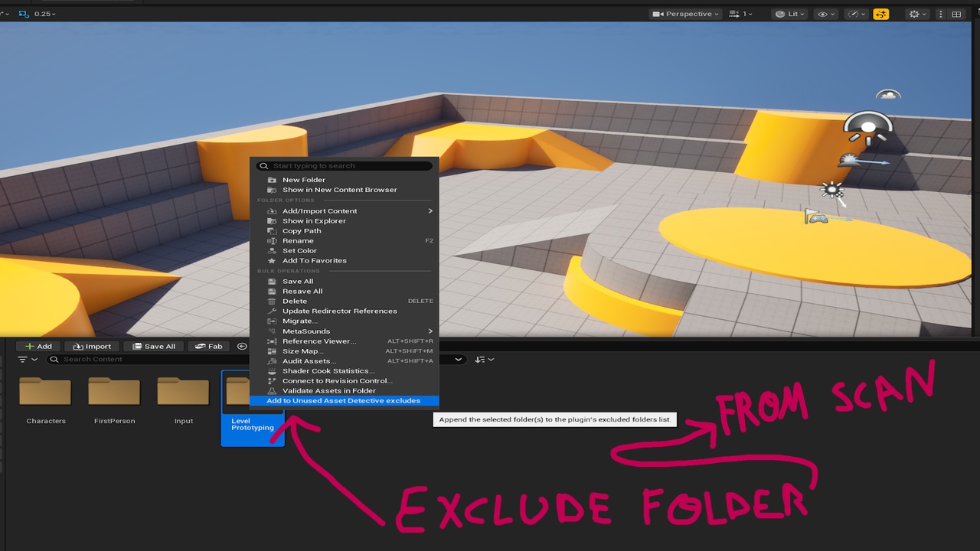
Task: Select Rename in the context menu
Action: 345,241
